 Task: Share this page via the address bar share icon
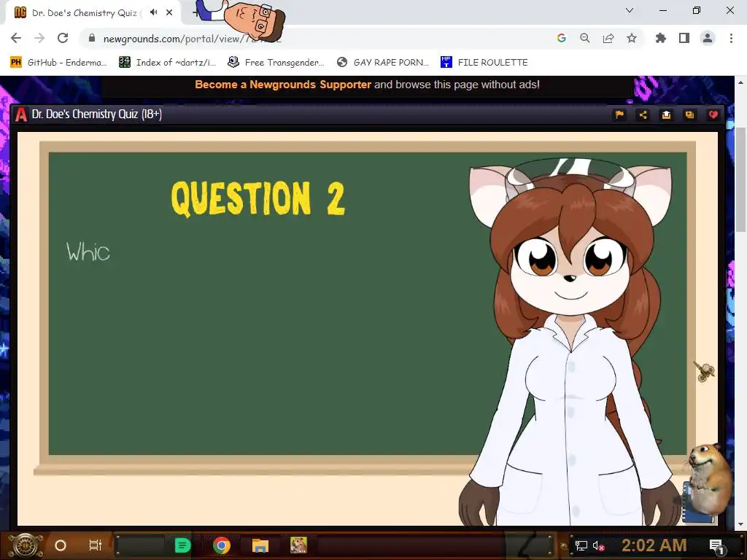[608, 38]
